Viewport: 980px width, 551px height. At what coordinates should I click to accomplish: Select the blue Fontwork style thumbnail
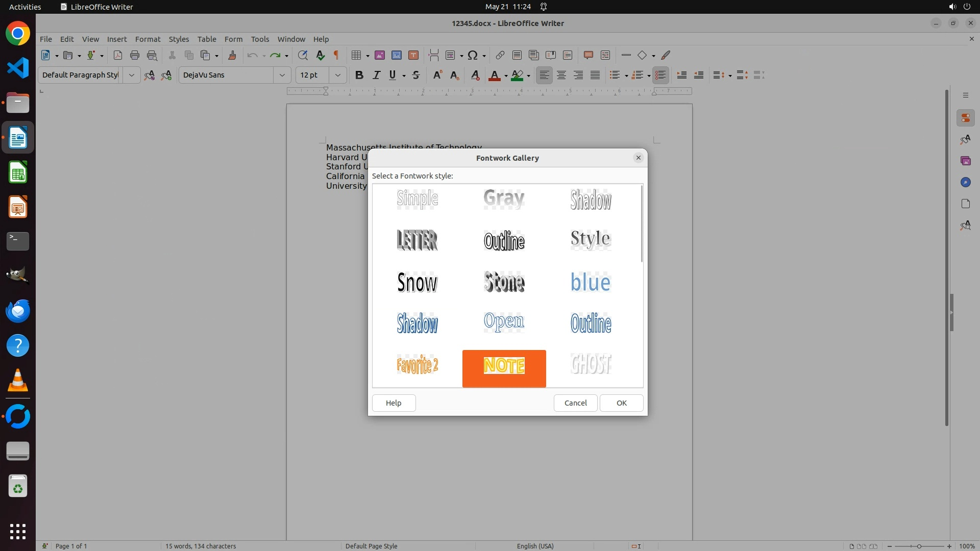click(x=591, y=282)
